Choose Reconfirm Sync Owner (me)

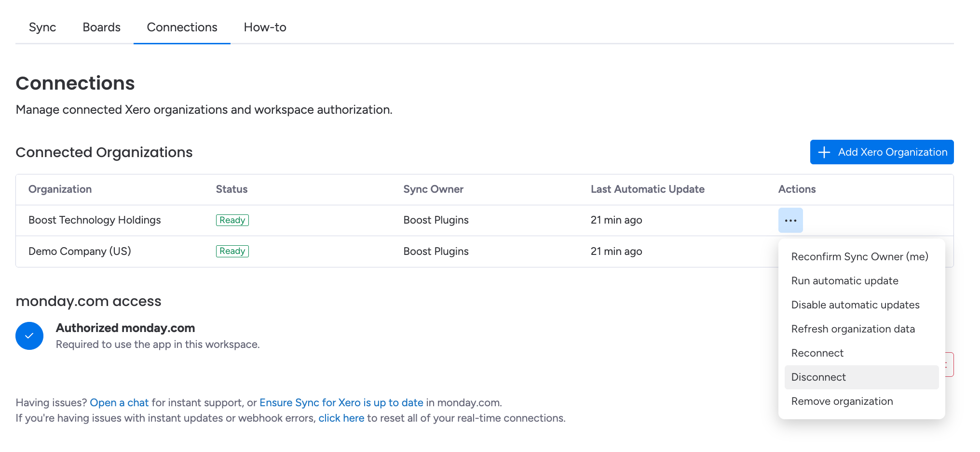(859, 257)
